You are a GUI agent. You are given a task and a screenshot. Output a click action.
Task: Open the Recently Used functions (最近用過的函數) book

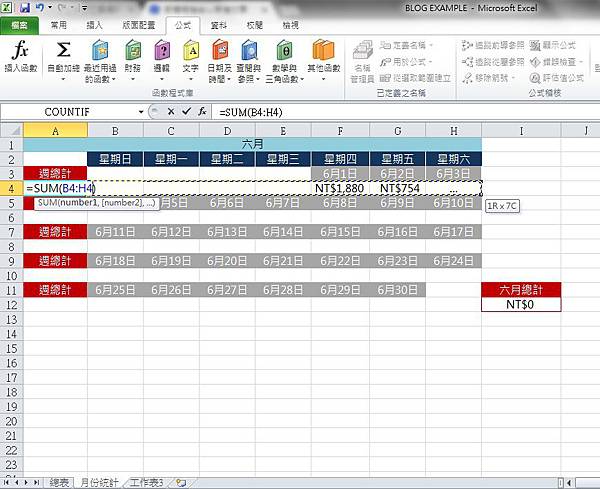(100, 50)
